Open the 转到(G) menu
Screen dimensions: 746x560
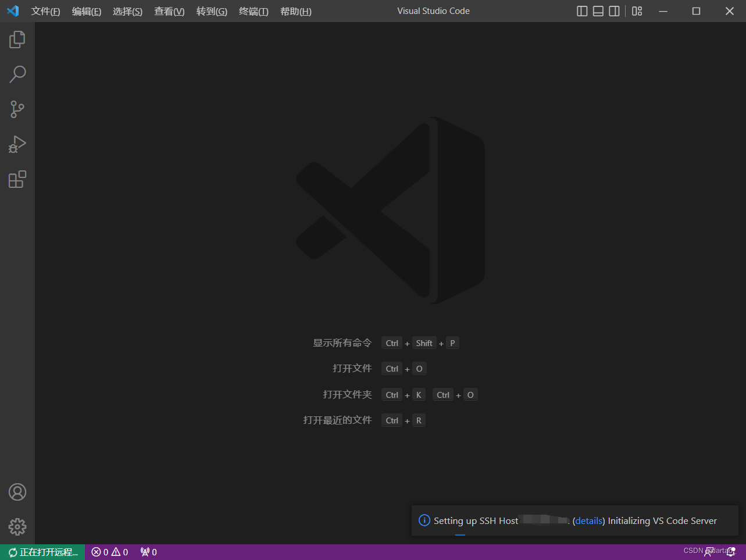click(x=212, y=12)
